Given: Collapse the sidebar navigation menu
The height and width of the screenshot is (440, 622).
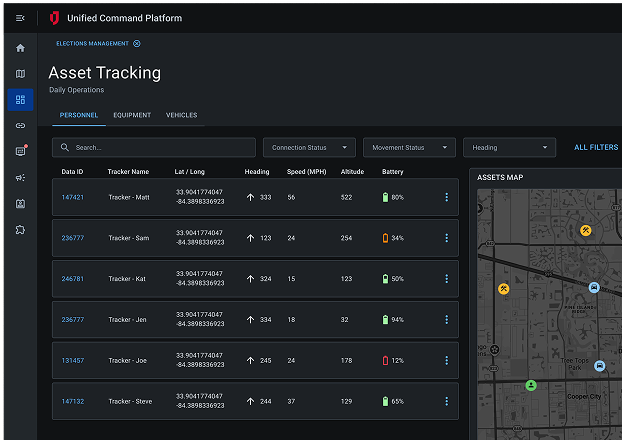Looking at the screenshot, I should pos(20,18).
